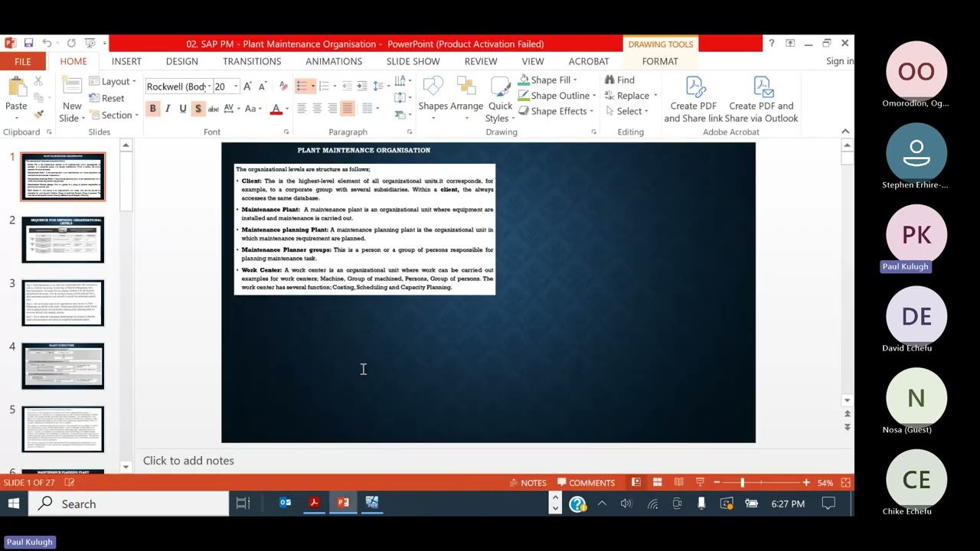Open PowerPoint Help question mark
The image size is (980, 551).
pyautogui.click(x=771, y=44)
